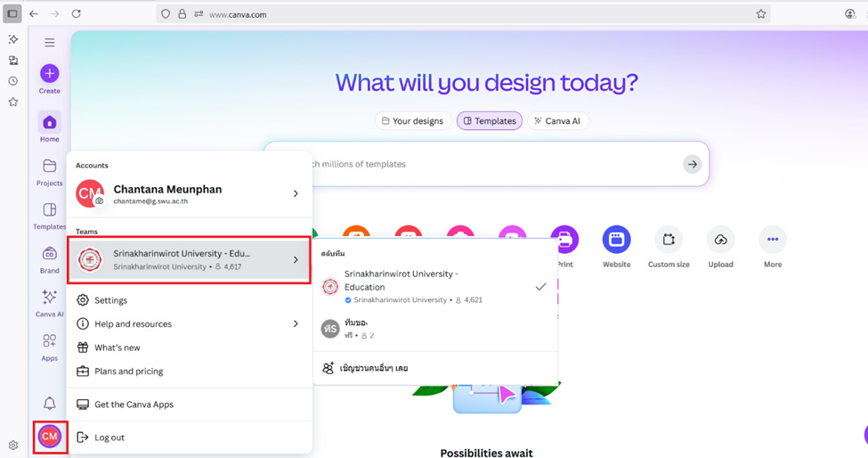This screenshot has height=458, width=868.
Task: Open Projects folder in sidebar
Action: [49, 172]
